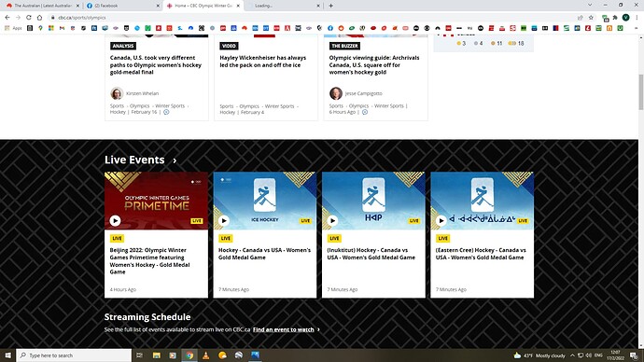Open Chrome's three-dot menu
Screen dimensions: 644x362
tap(637, 17)
